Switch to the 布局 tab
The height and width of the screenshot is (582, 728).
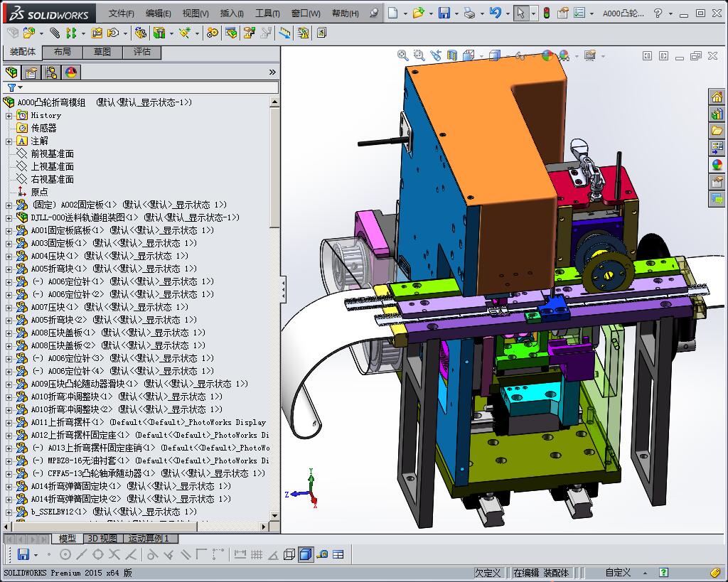pyautogui.click(x=63, y=52)
